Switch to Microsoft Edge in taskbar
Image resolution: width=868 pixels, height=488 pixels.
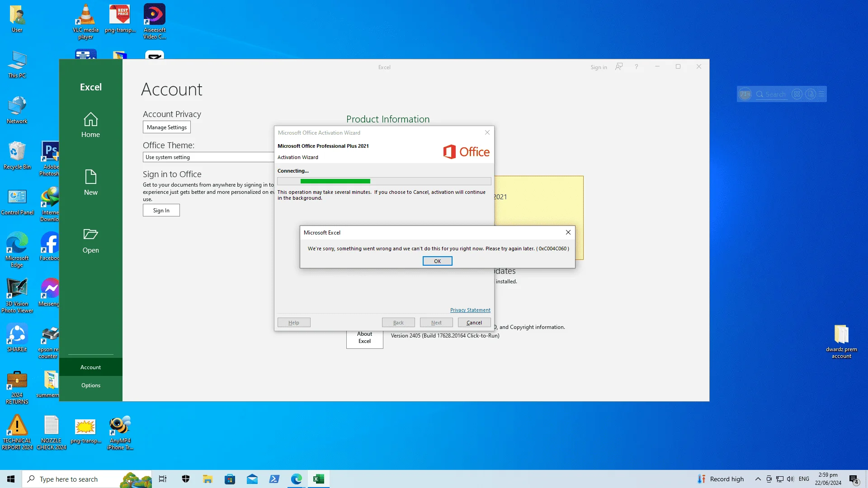tap(296, 479)
